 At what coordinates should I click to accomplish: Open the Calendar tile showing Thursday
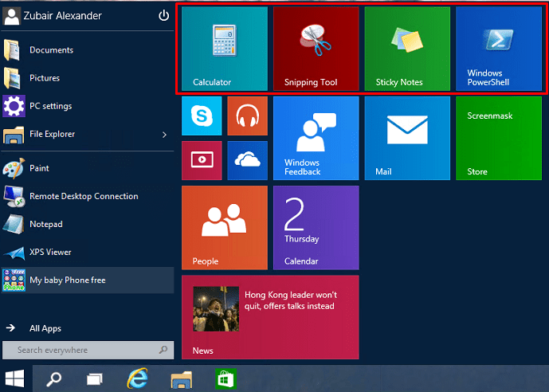coord(316,228)
